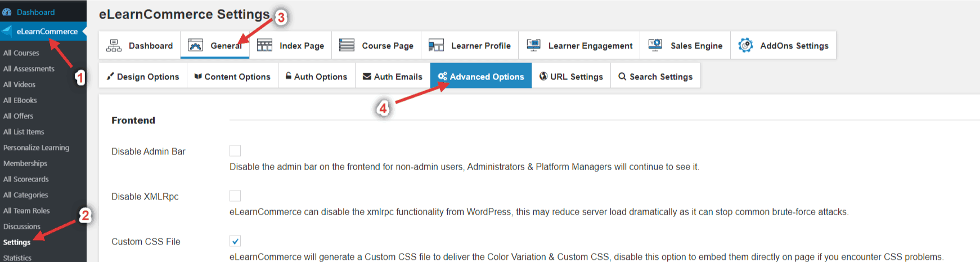980x262 pixels.
Task: Switch to Design Options sub-tab
Action: (143, 77)
